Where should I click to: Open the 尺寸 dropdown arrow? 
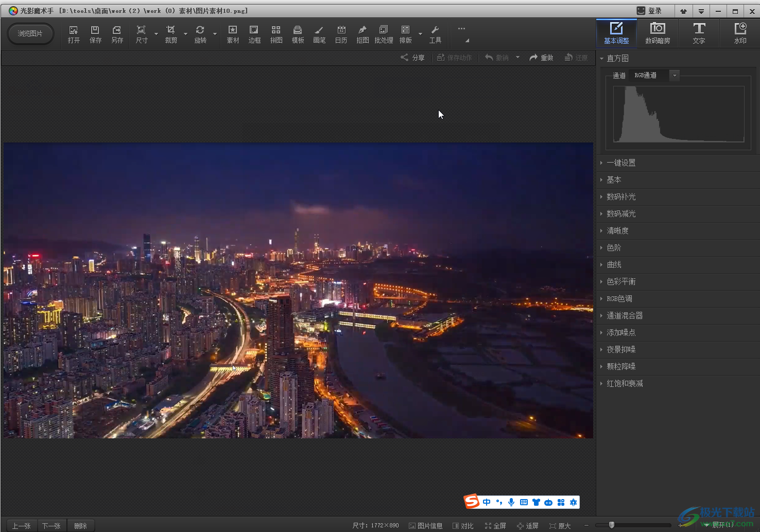156,34
